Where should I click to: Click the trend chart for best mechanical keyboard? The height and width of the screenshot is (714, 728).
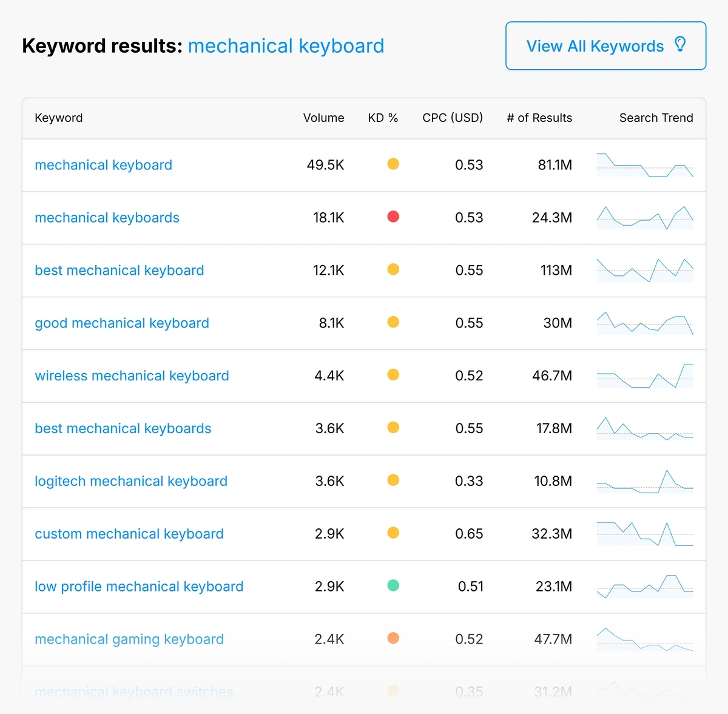645,270
